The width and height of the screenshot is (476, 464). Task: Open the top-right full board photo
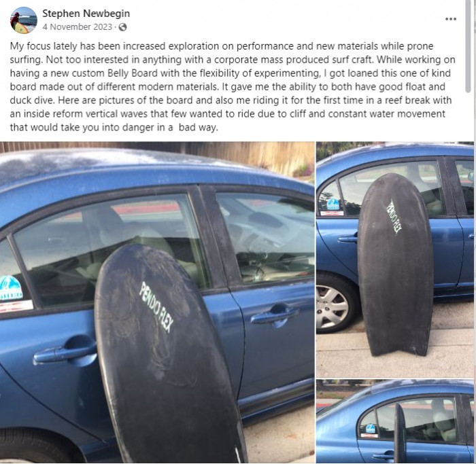click(x=394, y=260)
